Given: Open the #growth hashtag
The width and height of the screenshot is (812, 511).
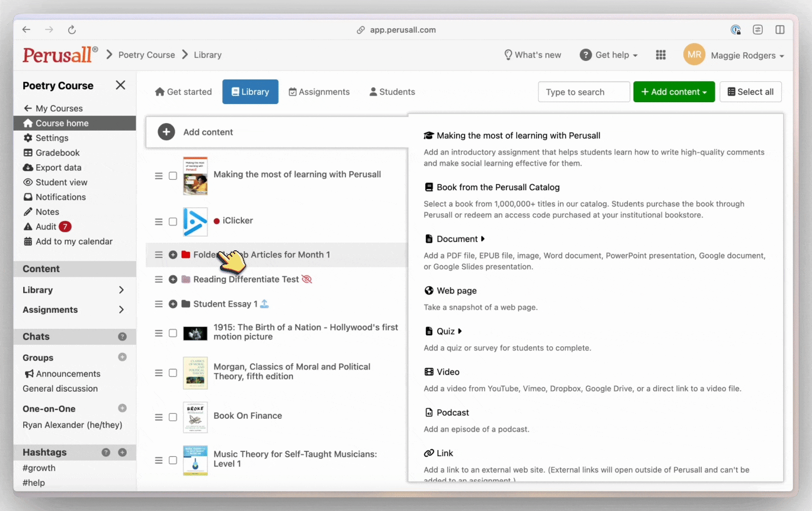Looking at the screenshot, I should (x=39, y=468).
